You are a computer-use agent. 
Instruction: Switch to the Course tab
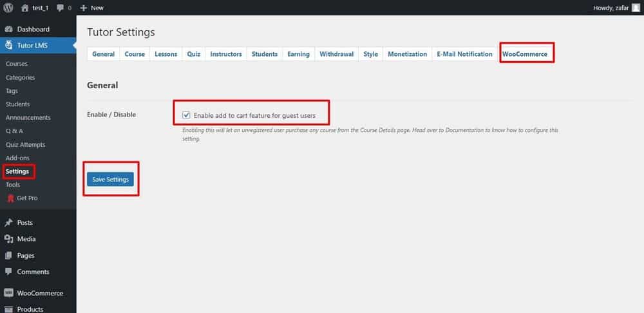[135, 54]
